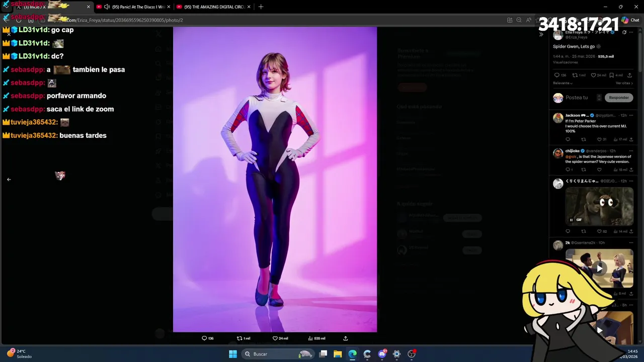Image resolution: width=644 pixels, height=362 pixels.
Task: Open a new browser tab
Action: [261, 7]
